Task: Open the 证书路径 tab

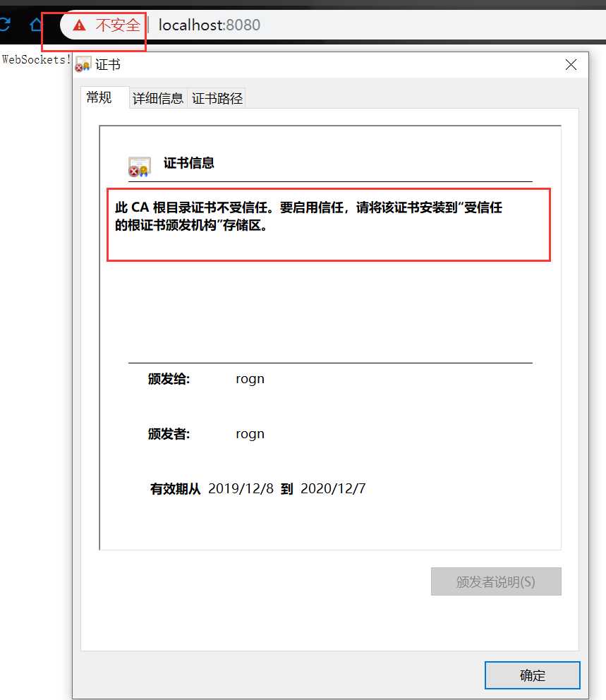Action: 217,98
